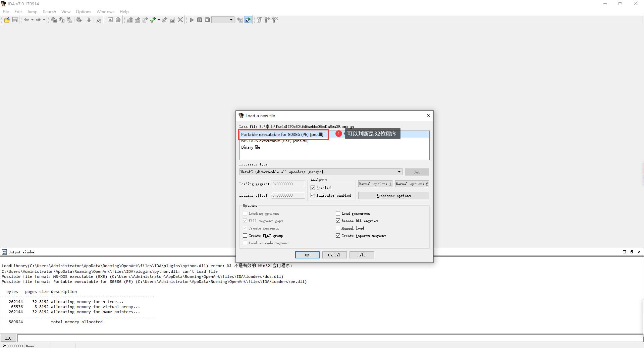644x348 pixels.
Task: Open the View menu
Action: (x=66, y=11)
